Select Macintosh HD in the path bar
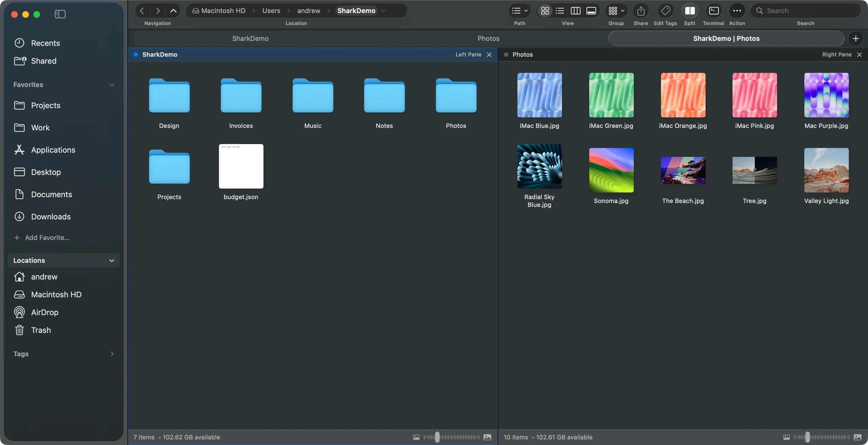868x445 pixels. [x=219, y=11]
